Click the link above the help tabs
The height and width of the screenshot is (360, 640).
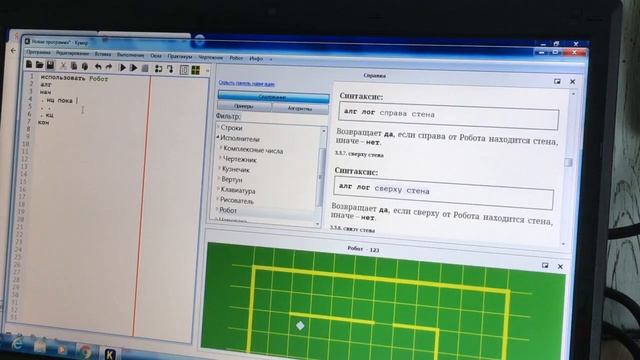click(247, 83)
